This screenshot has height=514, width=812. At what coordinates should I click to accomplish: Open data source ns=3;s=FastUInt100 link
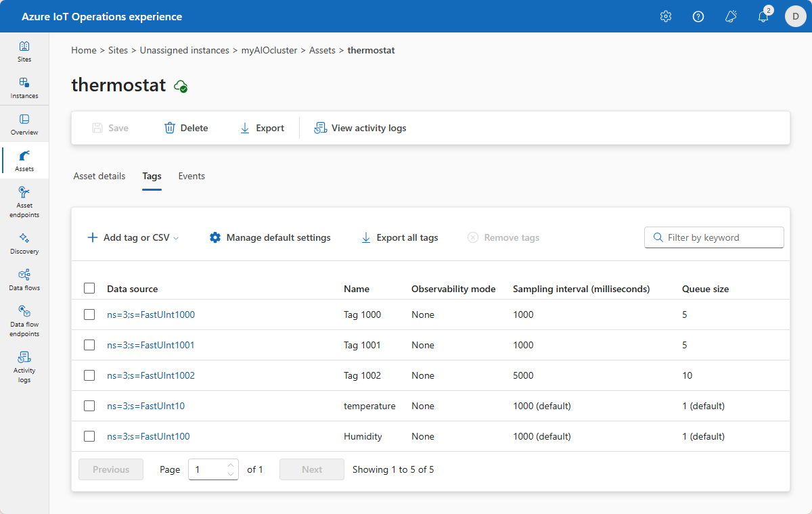pos(148,436)
